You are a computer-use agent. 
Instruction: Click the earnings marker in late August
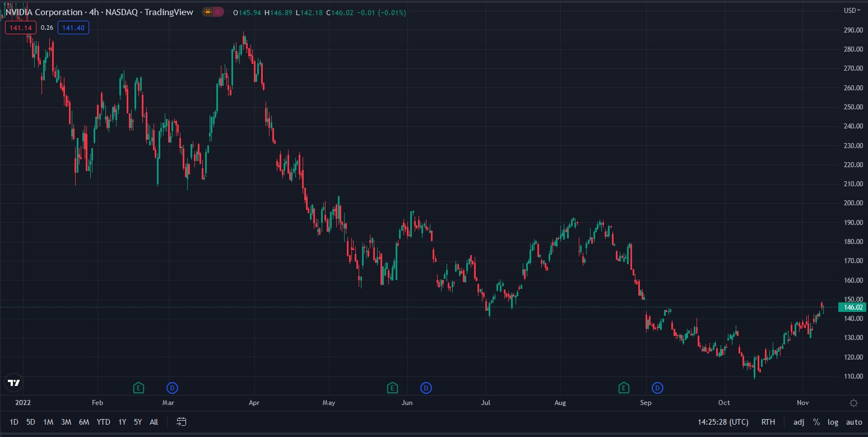[x=624, y=388]
